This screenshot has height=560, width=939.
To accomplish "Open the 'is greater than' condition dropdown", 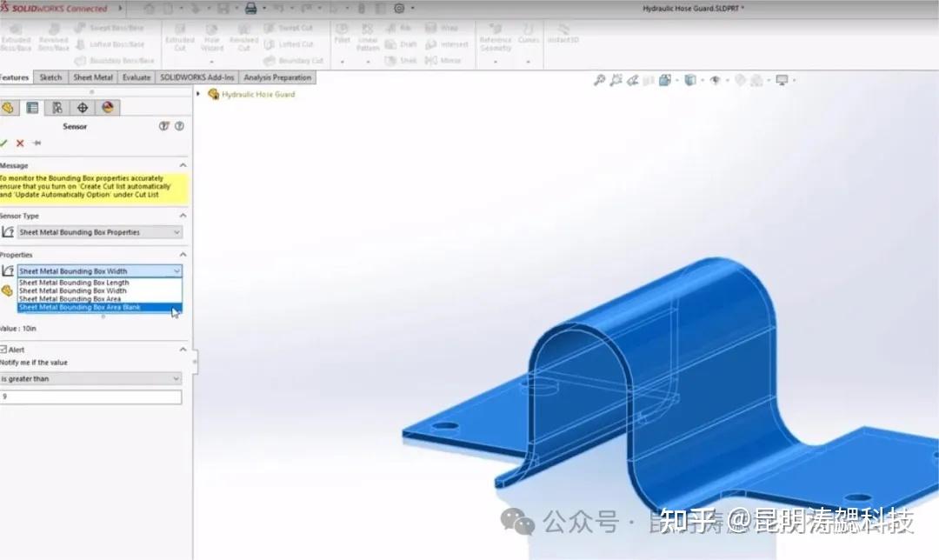I will click(90, 378).
